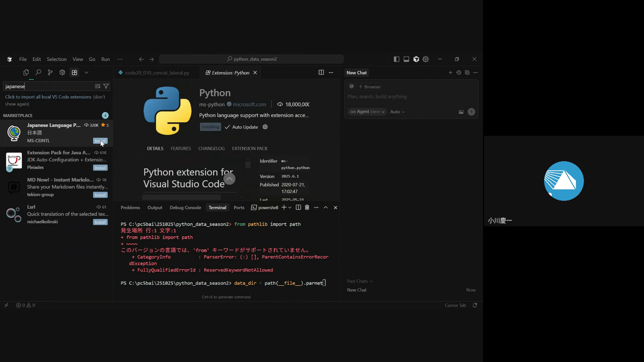This screenshot has width=644, height=362.
Task: Switch to the CHANGELOG tab
Action: click(x=211, y=148)
